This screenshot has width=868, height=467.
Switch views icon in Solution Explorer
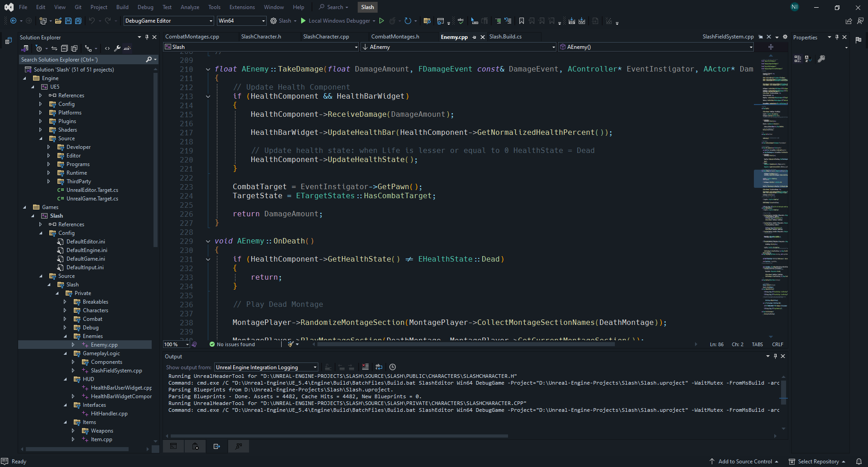[x=25, y=48]
